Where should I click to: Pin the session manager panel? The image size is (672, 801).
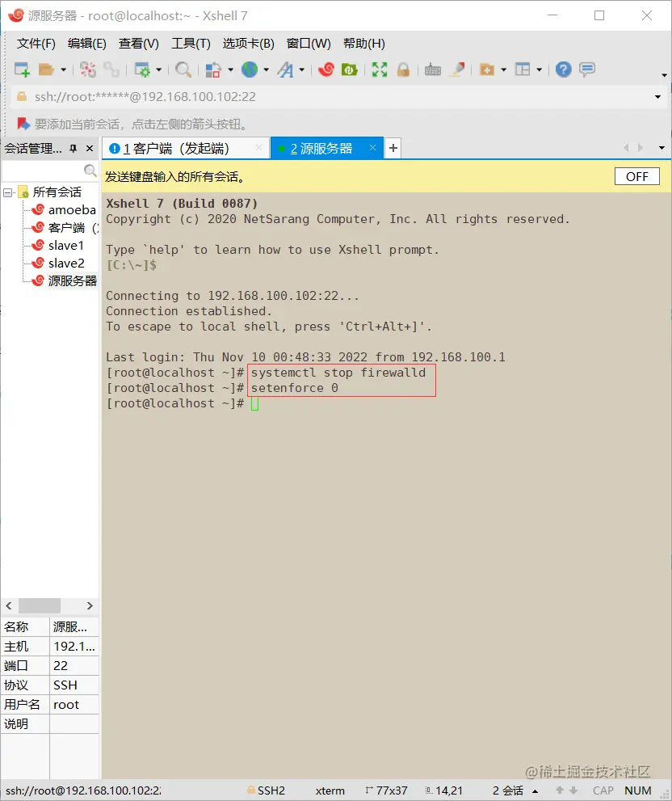[x=73, y=149]
